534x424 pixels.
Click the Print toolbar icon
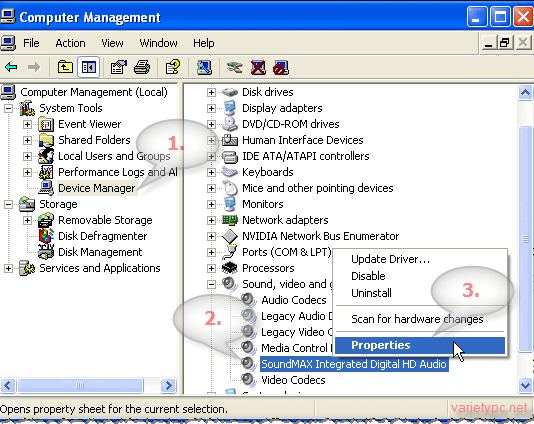coord(142,67)
